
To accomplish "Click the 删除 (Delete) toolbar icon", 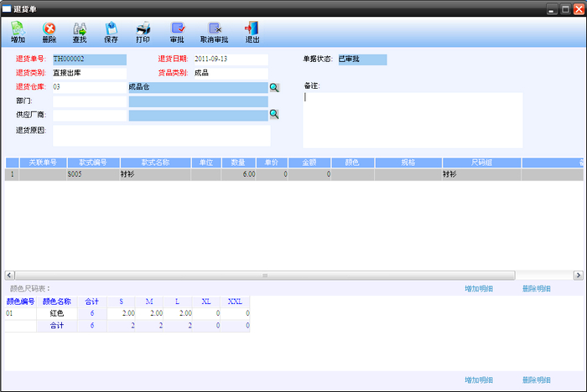I will click(x=49, y=32).
